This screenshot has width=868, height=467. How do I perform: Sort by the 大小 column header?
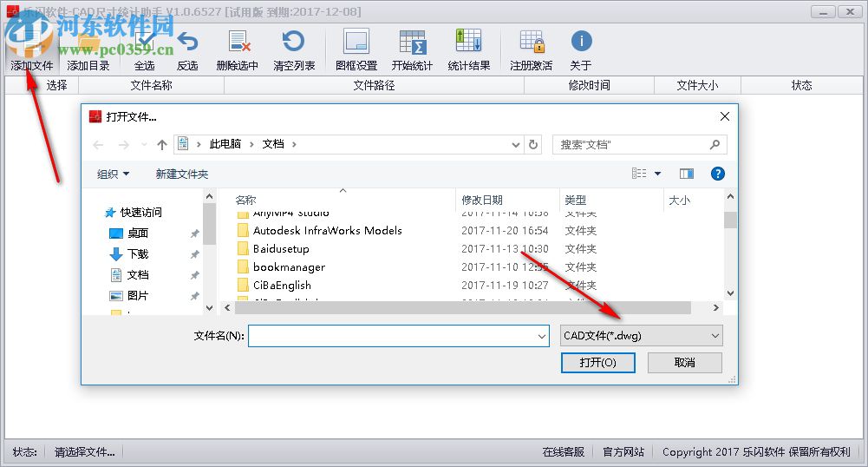pos(693,200)
